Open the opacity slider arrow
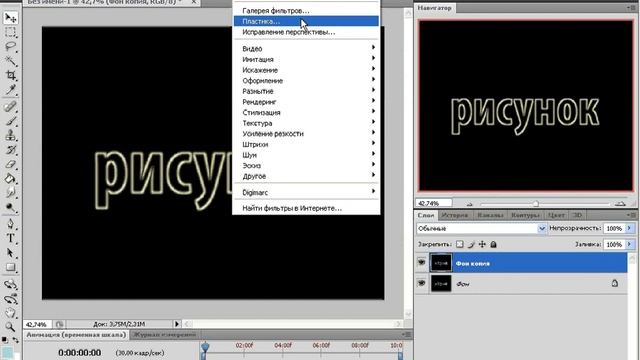This screenshot has width=640, height=360. click(x=629, y=228)
